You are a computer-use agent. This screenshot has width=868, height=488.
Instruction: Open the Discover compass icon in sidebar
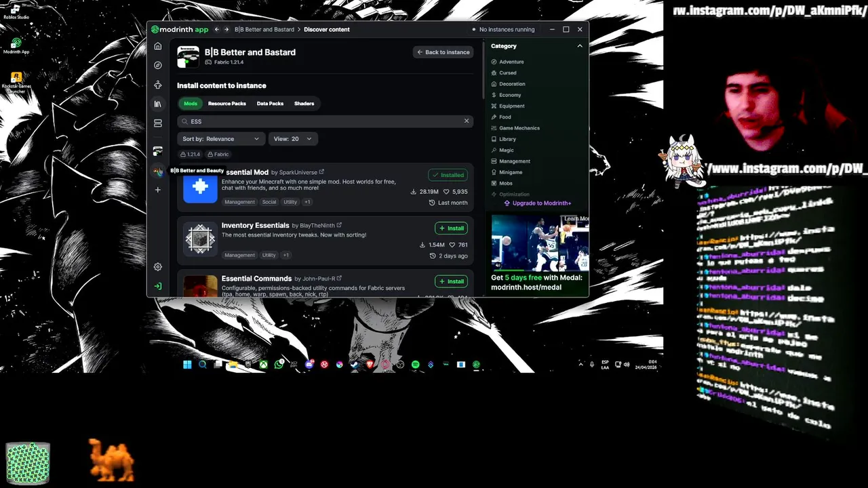(158, 65)
